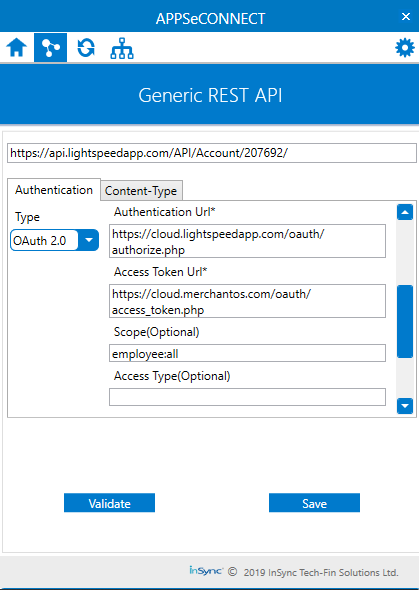Click the empty Access Type field

[247, 397]
